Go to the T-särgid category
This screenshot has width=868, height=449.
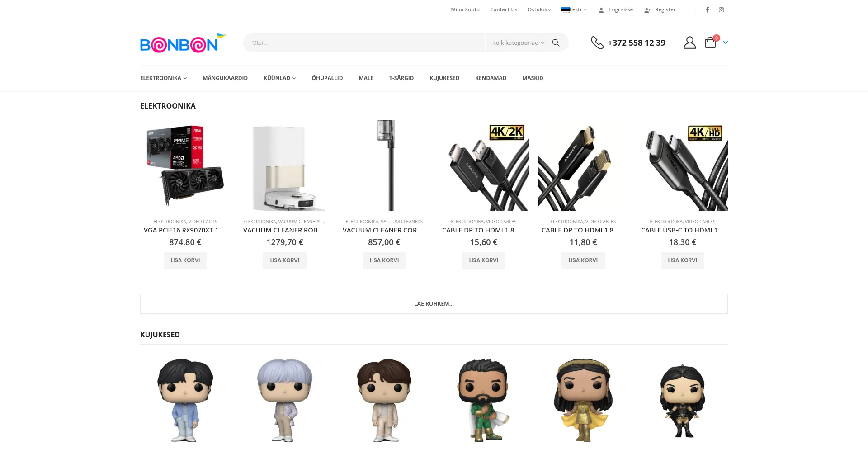[x=401, y=78]
